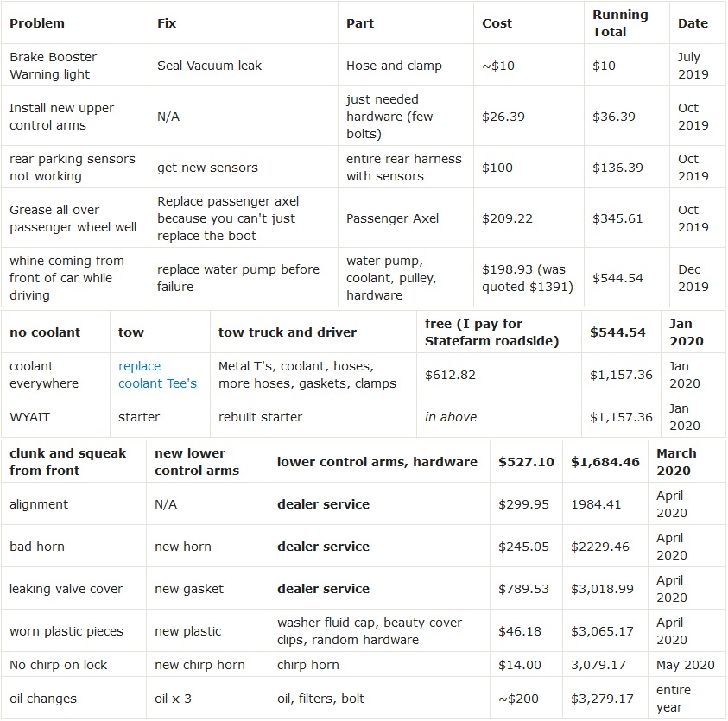Image resolution: width=728 pixels, height=721 pixels.
Task: Click the "Part" column header
Action: click(360, 23)
